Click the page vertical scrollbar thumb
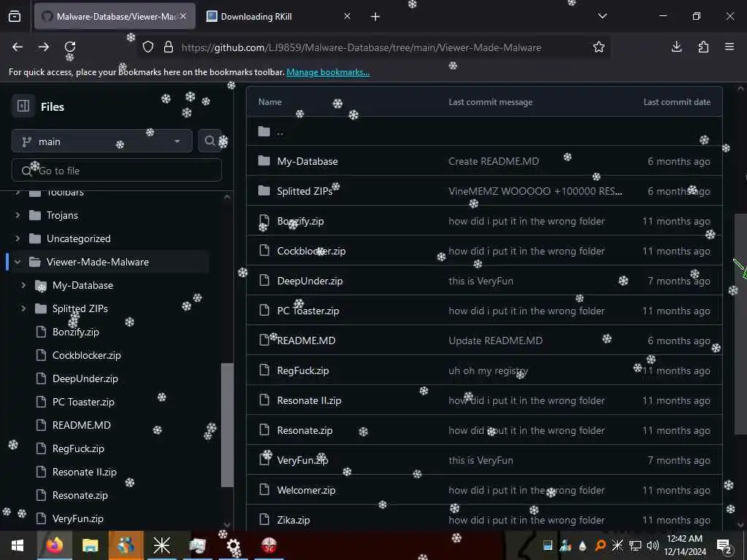The width and height of the screenshot is (747, 560). 740,324
